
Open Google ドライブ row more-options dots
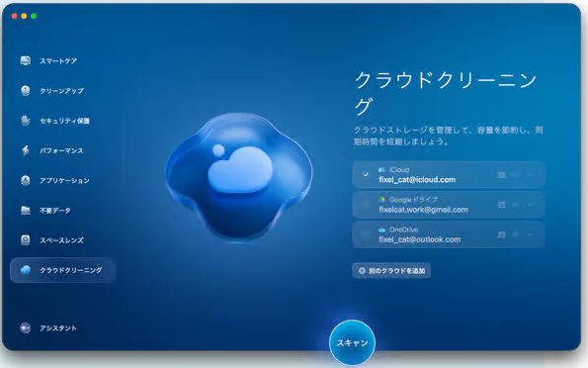(531, 205)
